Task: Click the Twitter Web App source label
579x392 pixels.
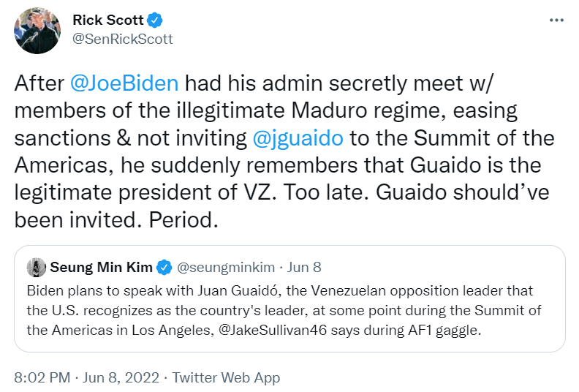Action: pyautogui.click(x=226, y=377)
